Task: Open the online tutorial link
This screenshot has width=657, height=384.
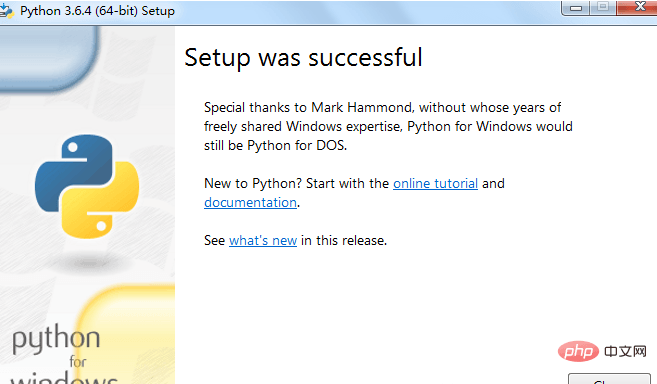Action: pos(435,184)
